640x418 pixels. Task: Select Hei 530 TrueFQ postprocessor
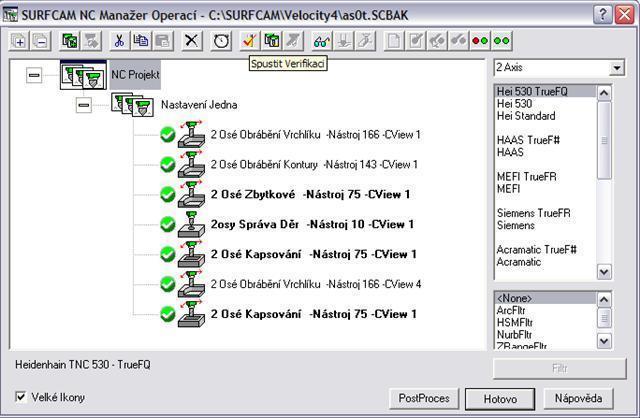pyautogui.click(x=545, y=91)
